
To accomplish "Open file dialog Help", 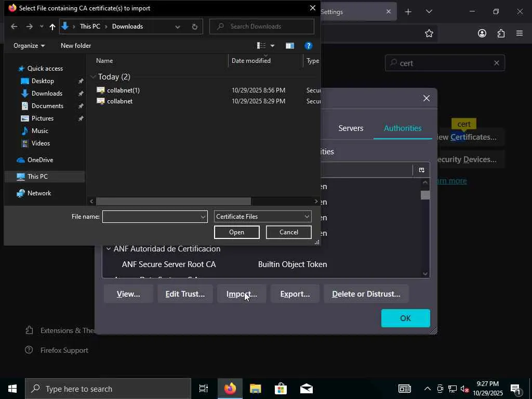I will 308,46.
